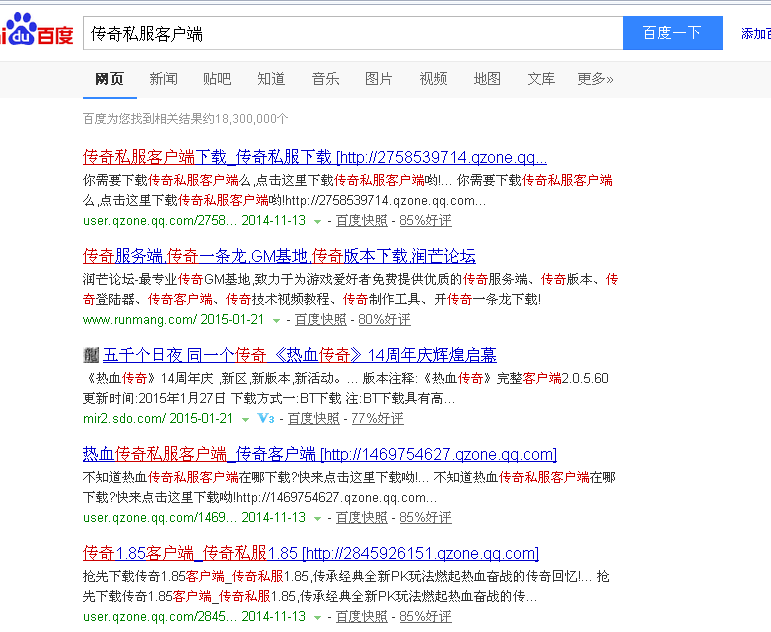Click the 77%好评 rating link

pos(377,419)
